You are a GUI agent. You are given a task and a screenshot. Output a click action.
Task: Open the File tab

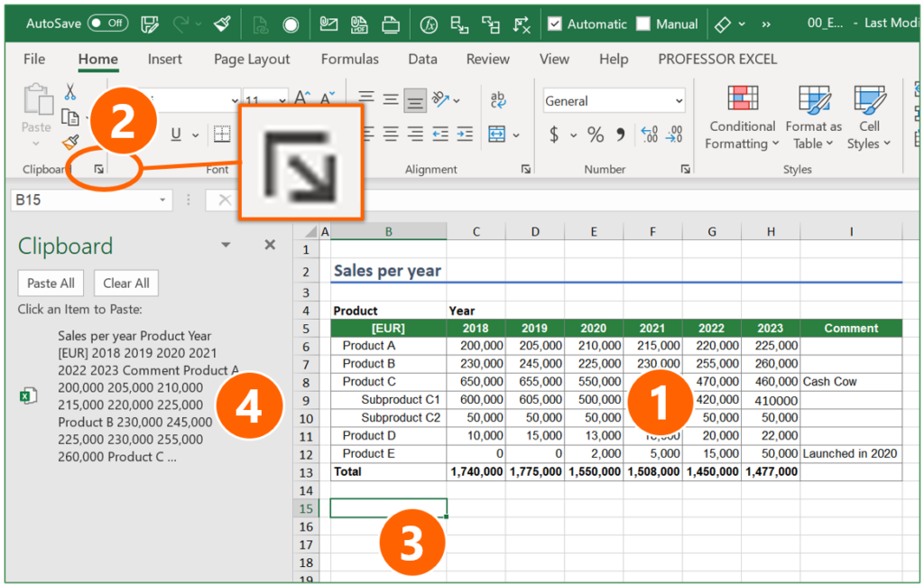[34, 59]
